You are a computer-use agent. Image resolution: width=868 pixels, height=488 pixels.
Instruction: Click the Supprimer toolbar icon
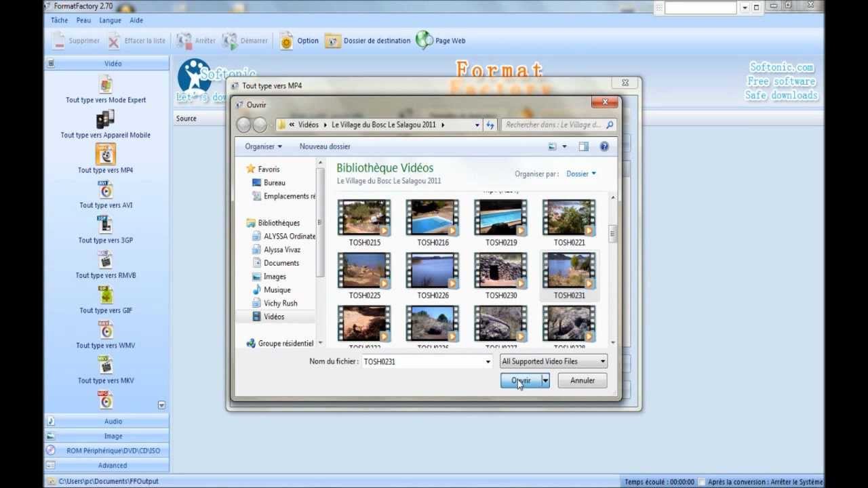[x=59, y=41]
